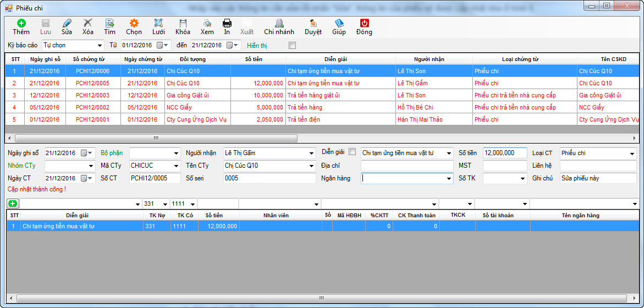Click the upper grid scroll-right arrow

[635, 139]
